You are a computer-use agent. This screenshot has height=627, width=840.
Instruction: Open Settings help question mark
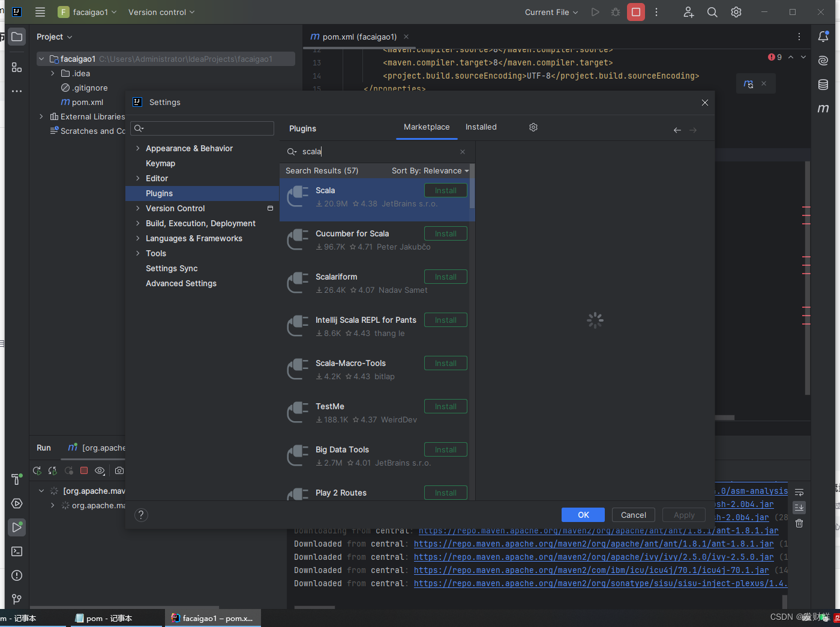pyautogui.click(x=141, y=515)
